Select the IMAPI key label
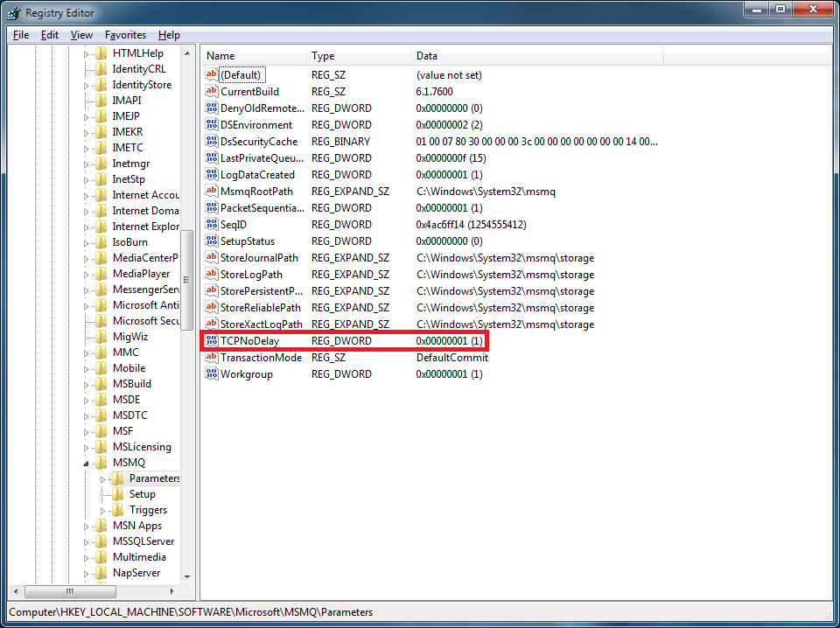 127,100
